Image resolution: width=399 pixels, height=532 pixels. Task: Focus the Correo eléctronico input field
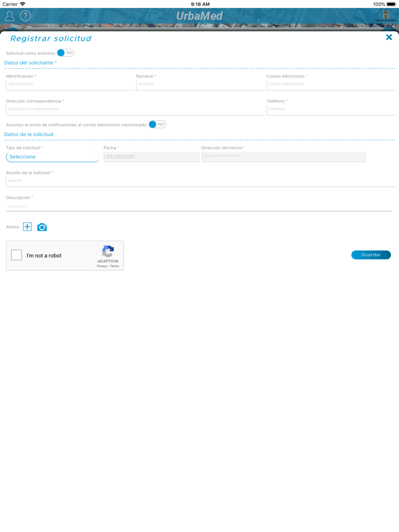click(331, 85)
